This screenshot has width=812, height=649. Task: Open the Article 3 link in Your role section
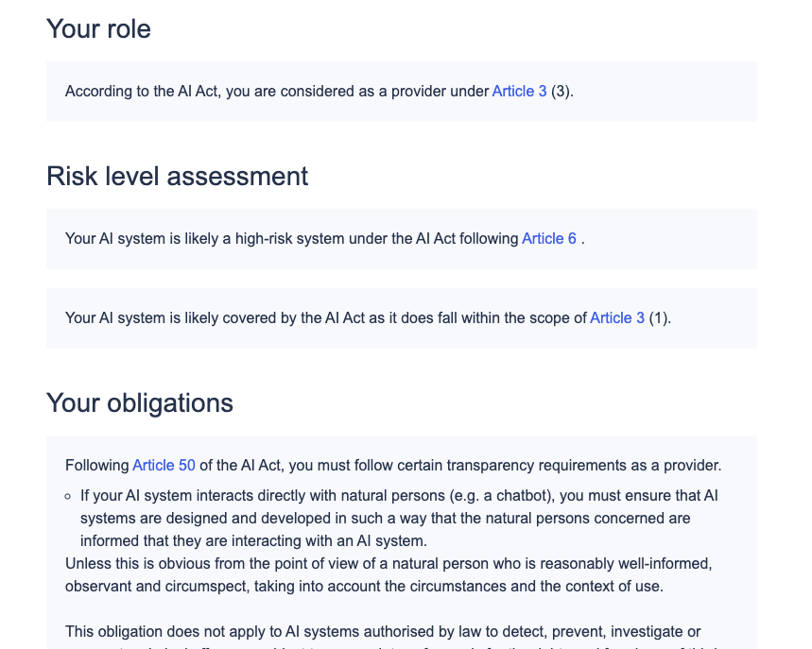pyautogui.click(x=519, y=92)
